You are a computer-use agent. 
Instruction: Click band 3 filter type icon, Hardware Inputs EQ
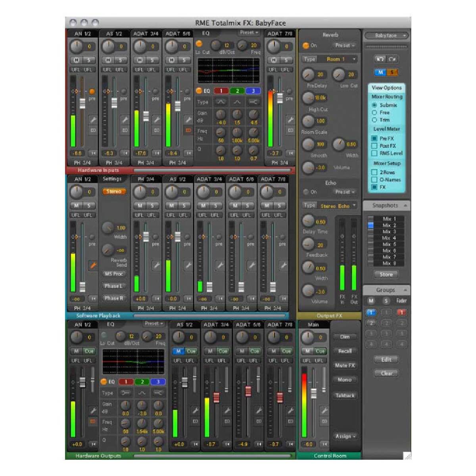(253, 102)
